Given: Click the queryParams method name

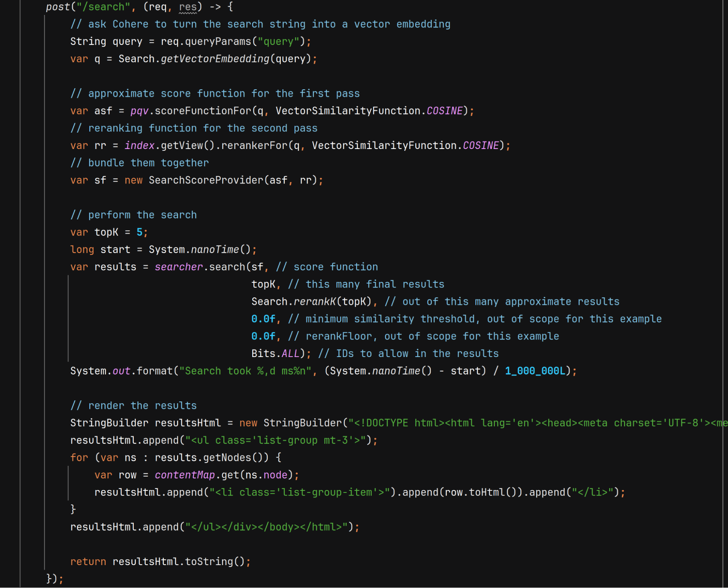Looking at the screenshot, I should 218,42.
